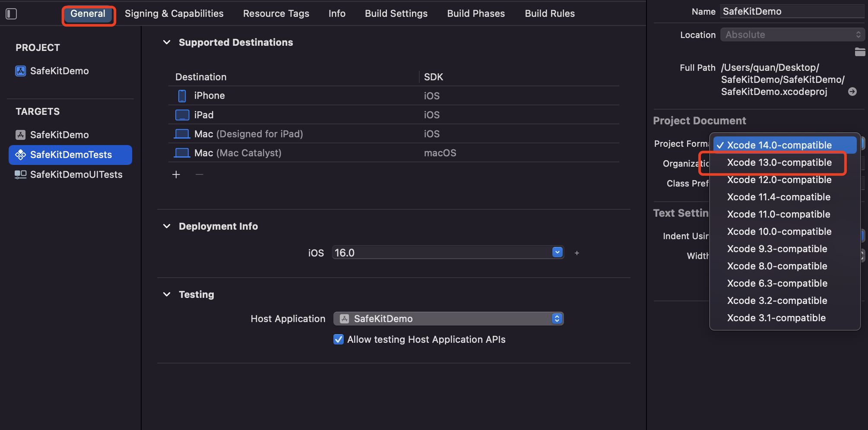
Task: Select the iPad destination row
Action: coord(394,115)
